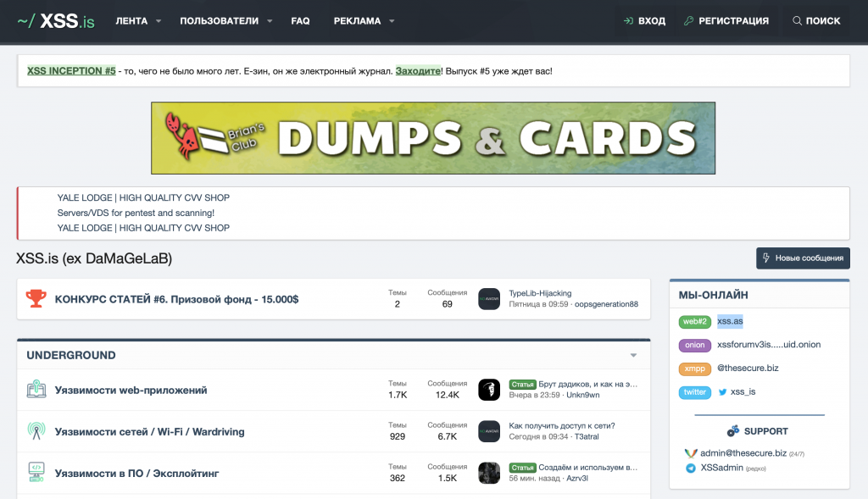Click the trophy icon beside the article contest

(x=36, y=298)
